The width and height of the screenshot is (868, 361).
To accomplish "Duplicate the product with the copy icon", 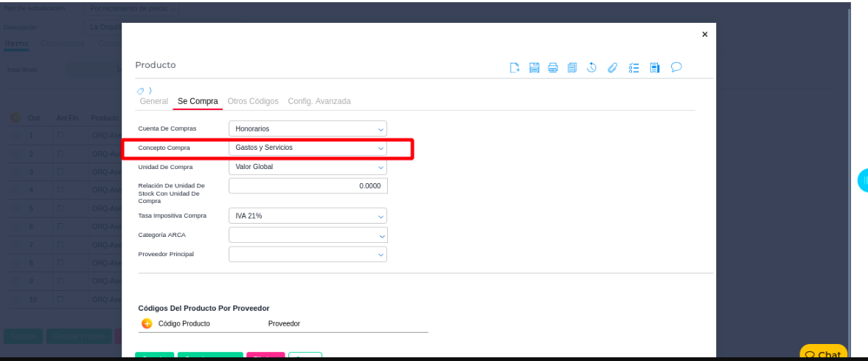I will point(572,68).
